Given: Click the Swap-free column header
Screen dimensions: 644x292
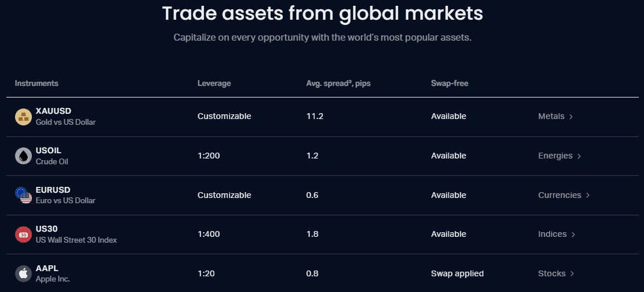Looking at the screenshot, I should [449, 83].
